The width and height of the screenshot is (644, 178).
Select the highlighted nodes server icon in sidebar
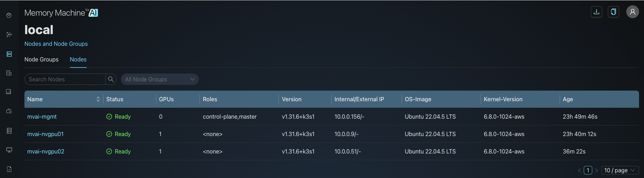tap(9, 54)
